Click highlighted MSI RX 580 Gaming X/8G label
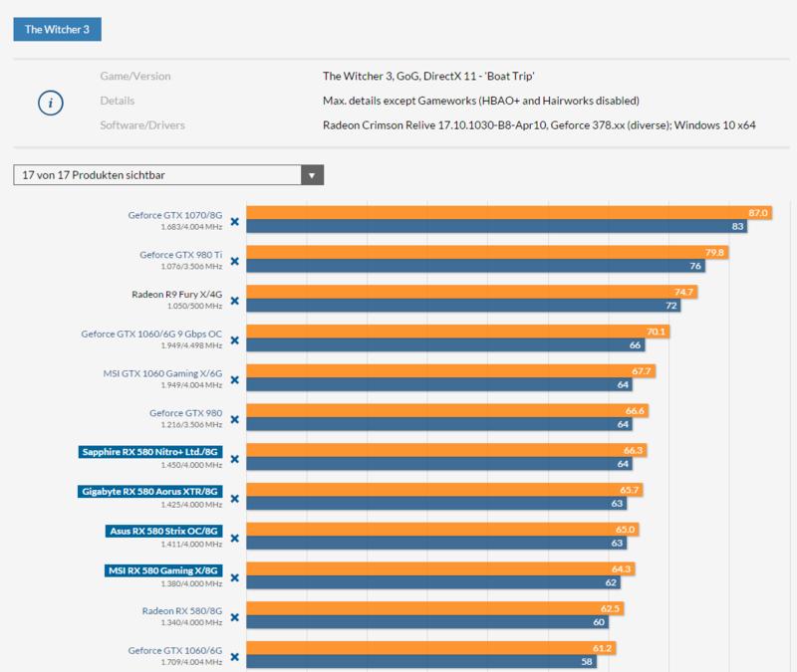This screenshot has height=672, width=797. click(x=163, y=569)
